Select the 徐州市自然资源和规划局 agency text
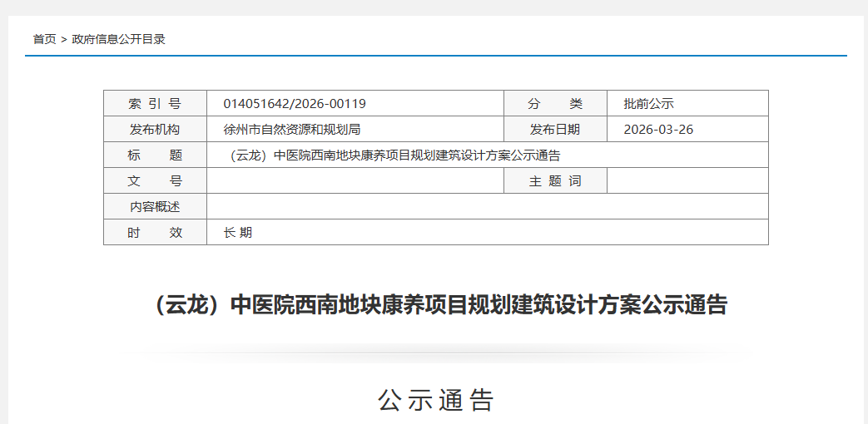This screenshot has height=424, width=868. click(x=291, y=130)
